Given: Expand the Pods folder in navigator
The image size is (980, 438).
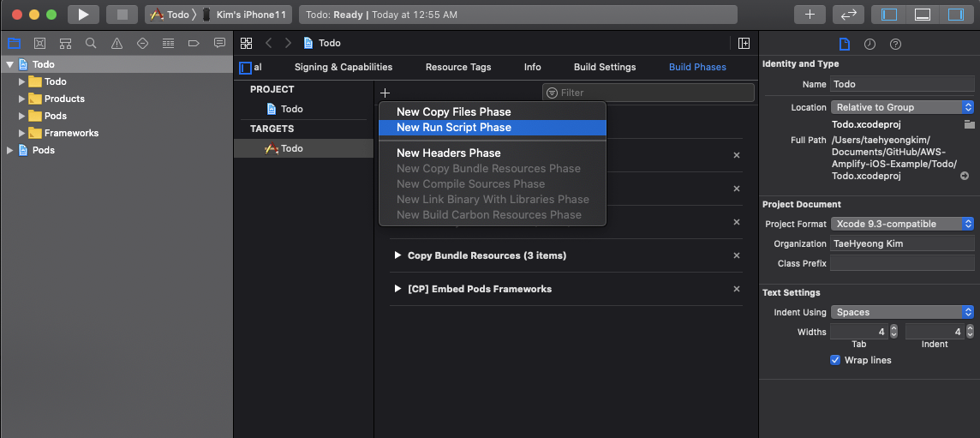Looking at the screenshot, I should (x=22, y=116).
